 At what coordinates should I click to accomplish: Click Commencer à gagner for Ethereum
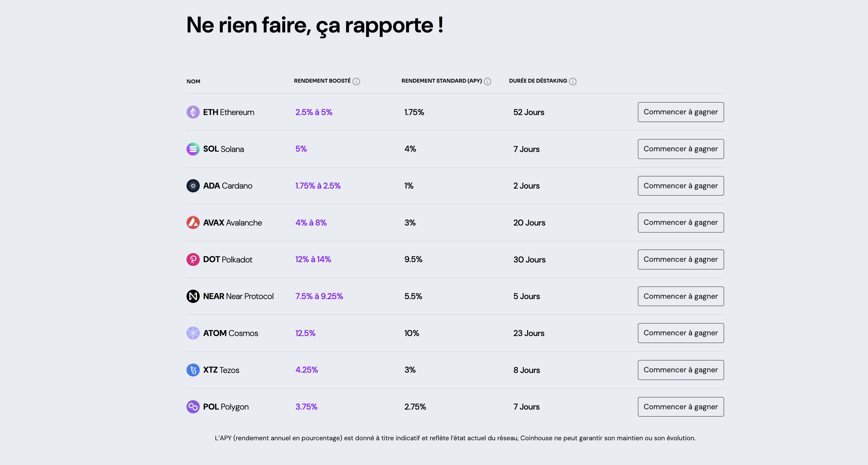(x=680, y=112)
